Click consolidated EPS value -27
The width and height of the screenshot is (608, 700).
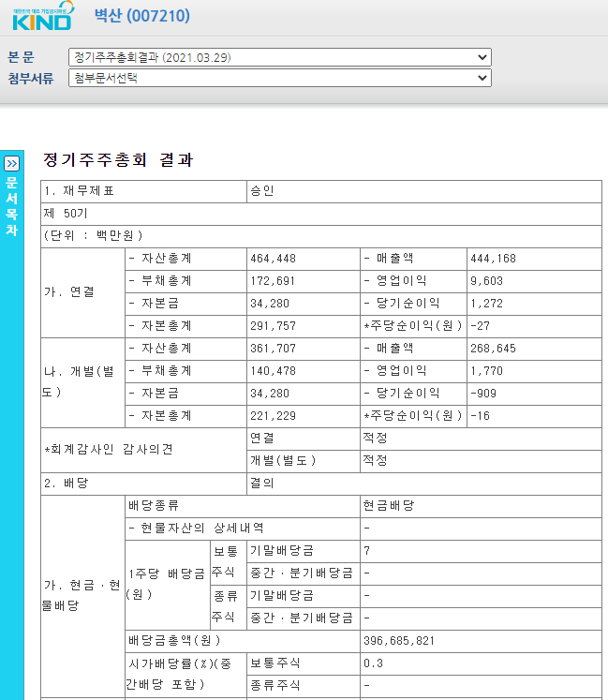tap(481, 326)
